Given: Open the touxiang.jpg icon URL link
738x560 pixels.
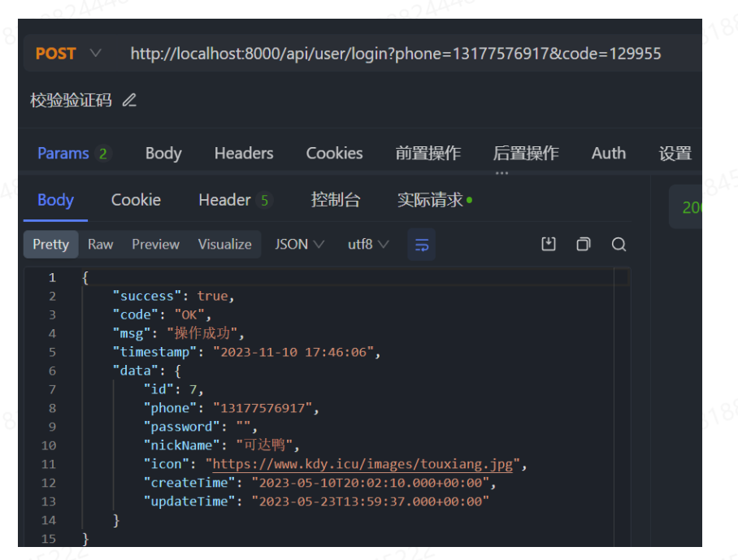Looking at the screenshot, I should (363, 464).
